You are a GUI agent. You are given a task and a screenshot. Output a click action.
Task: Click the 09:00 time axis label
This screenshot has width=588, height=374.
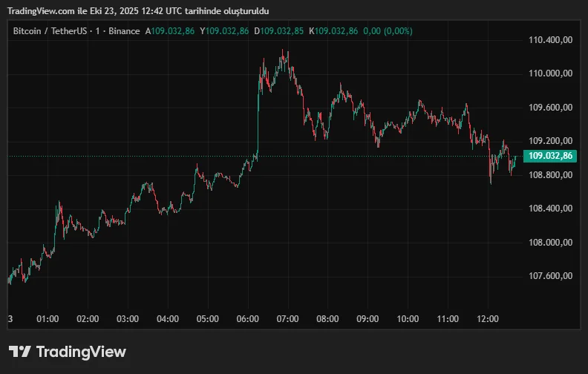click(367, 319)
